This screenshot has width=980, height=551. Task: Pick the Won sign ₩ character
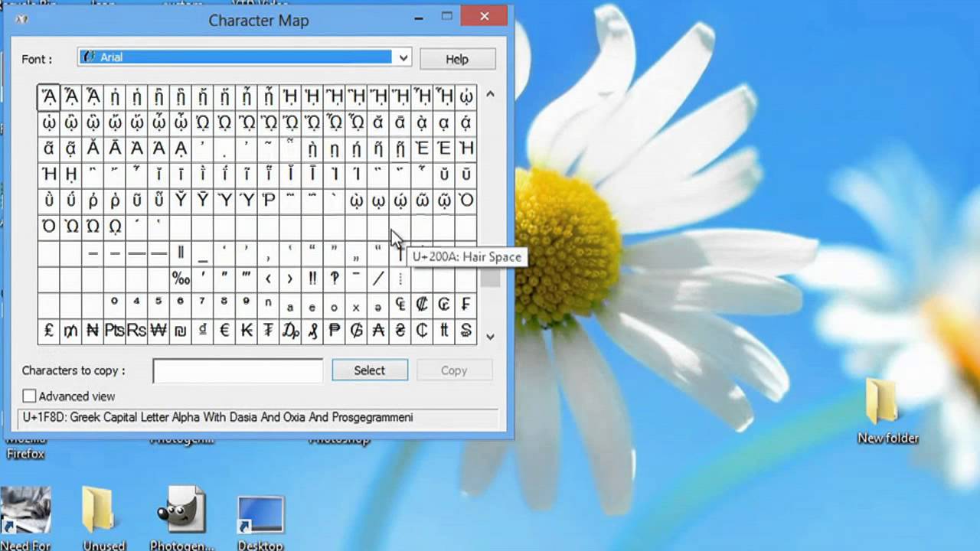(158, 331)
